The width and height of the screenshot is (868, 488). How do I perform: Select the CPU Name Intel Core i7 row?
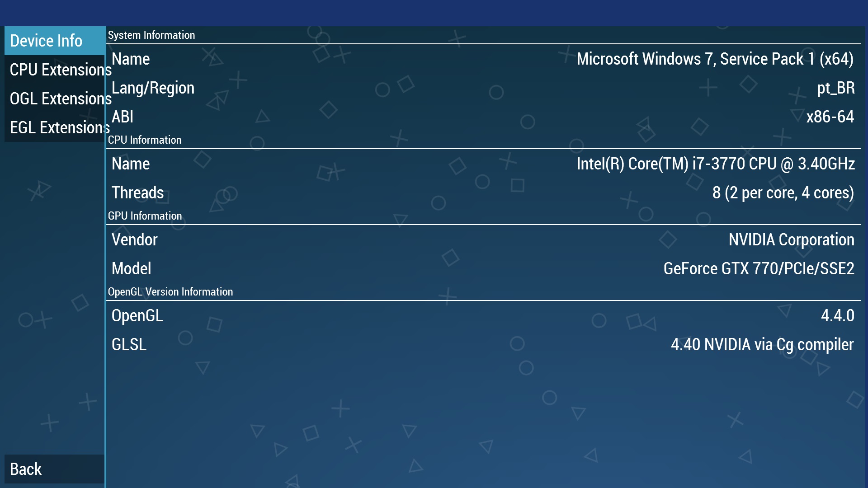click(483, 164)
